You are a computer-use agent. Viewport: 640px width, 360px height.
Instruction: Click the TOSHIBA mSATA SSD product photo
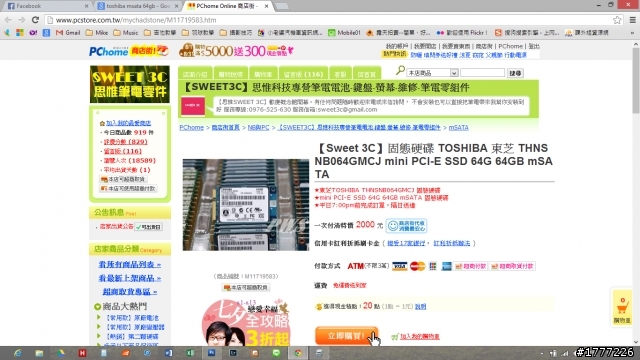[x=246, y=204]
